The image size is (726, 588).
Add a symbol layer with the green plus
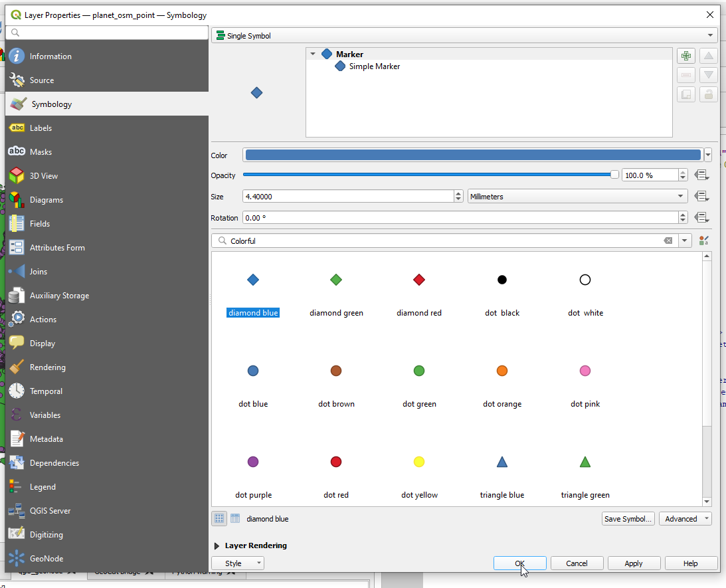tap(685, 56)
